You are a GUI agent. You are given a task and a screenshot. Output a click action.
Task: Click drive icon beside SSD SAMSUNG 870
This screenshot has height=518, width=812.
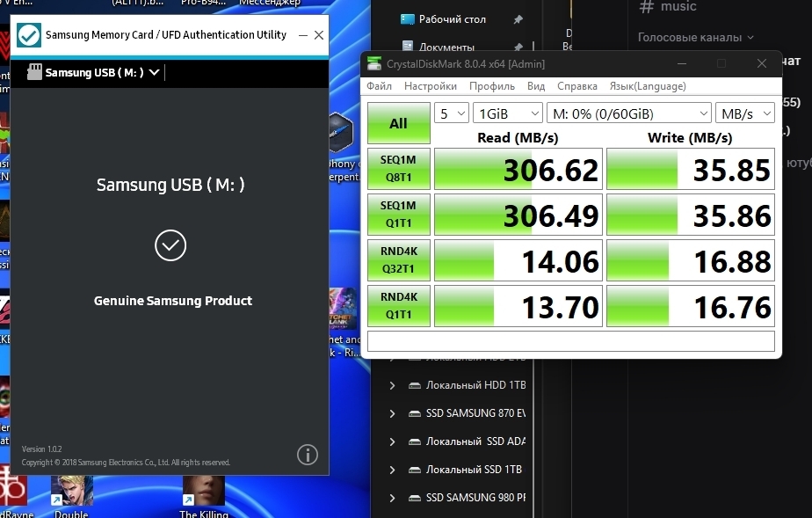pyautogui.click(x=414, y=413)
